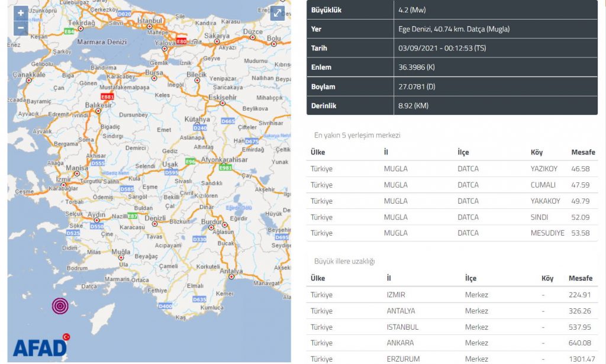Image resolution: width=606 pixels, height=364 pixels.
Task: Zoom in on the map
Action: 21,13
